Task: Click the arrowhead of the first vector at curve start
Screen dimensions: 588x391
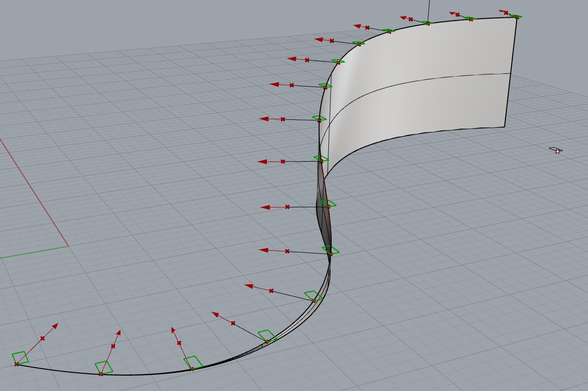Action: coord(55,326)
